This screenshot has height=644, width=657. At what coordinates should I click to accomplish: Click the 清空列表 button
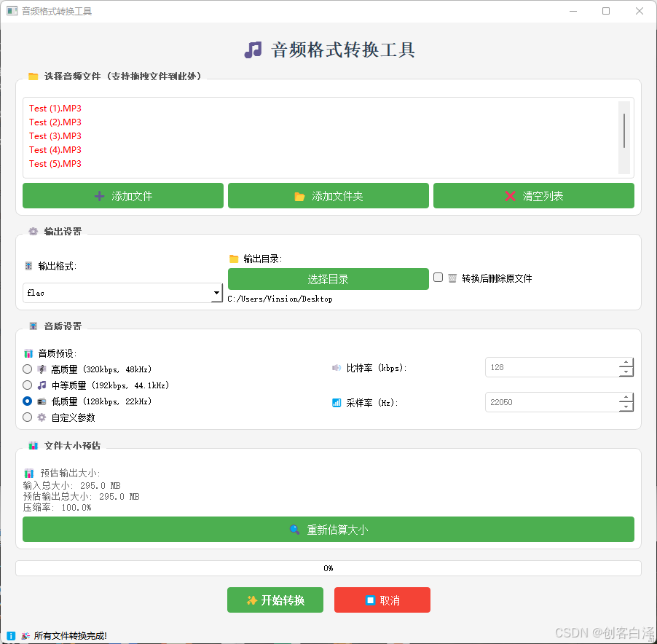click(534, 196)
